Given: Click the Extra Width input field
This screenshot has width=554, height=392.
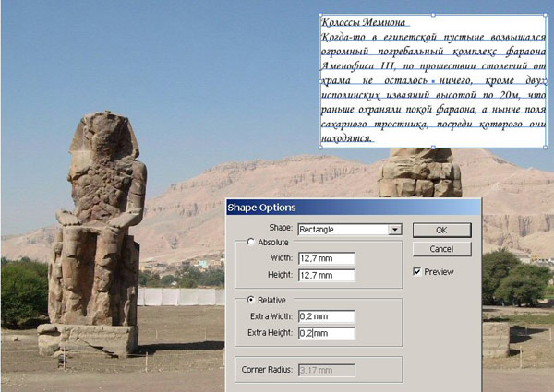Looking at the screenshot, I should coord(327,316).
